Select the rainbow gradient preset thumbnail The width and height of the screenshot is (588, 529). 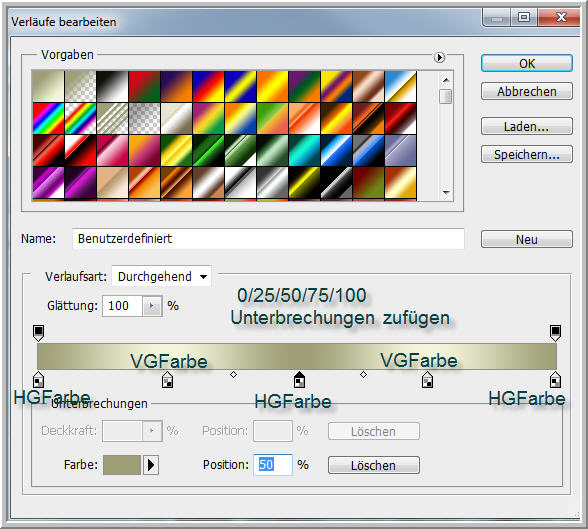[48, 118]
